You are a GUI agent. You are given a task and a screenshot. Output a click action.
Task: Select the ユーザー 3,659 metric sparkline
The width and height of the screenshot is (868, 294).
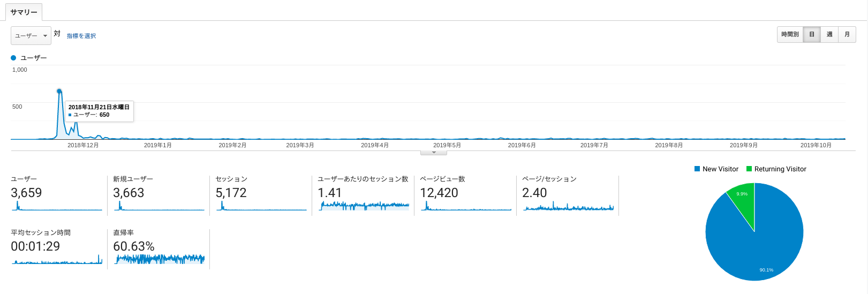(x=57, y=206)
